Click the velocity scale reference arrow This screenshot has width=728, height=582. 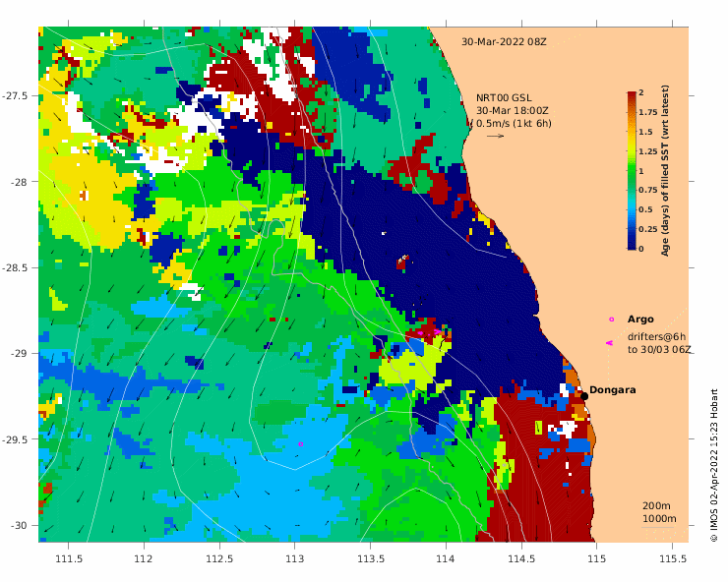(x=496, y=136)
